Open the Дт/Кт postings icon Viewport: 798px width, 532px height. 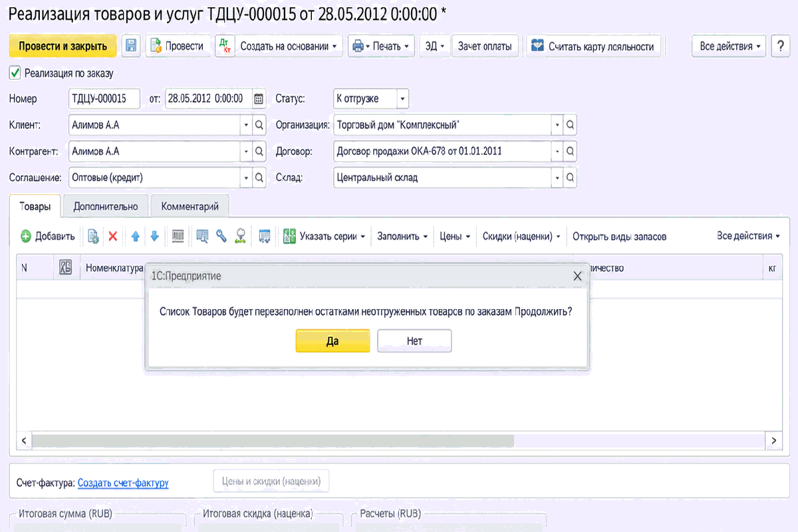pyautogui.click(x=224, y=46)
